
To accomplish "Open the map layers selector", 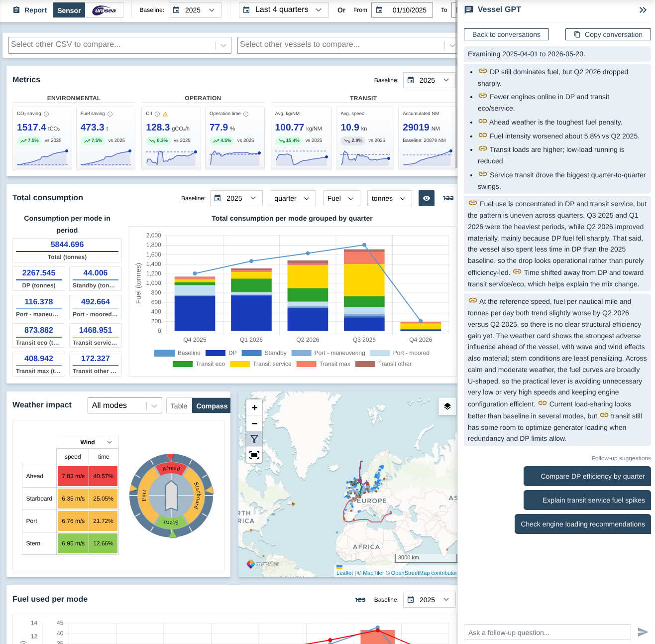I will click(447, 406).
